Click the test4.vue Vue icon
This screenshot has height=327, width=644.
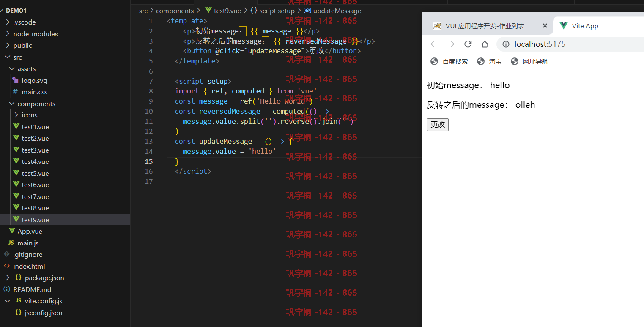click(x=16, y=161)
